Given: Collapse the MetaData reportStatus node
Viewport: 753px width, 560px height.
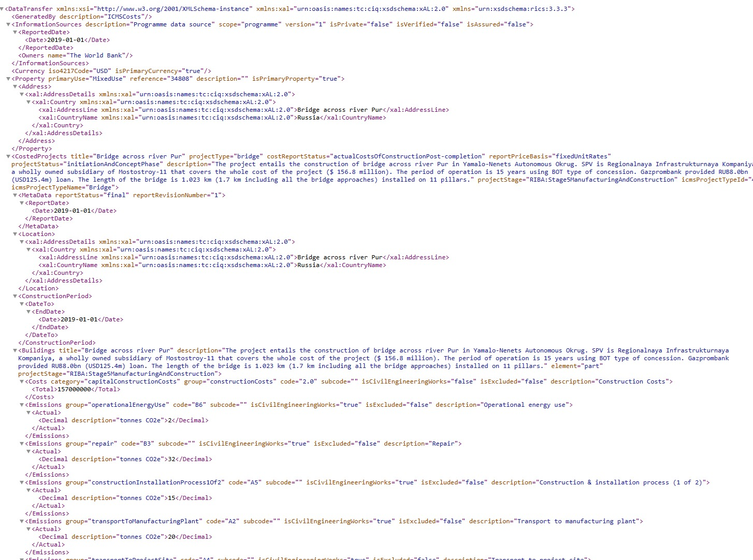Looking at the screenshot, I should (15, 195).
